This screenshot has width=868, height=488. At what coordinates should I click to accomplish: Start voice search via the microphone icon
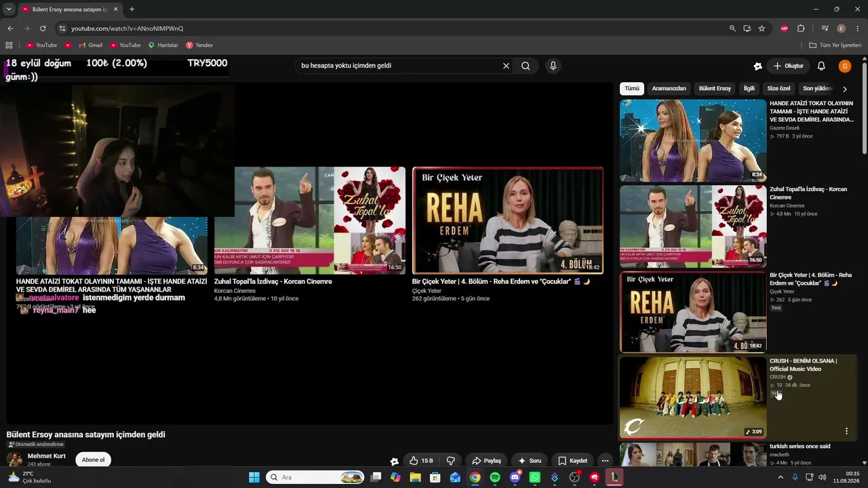553,66
